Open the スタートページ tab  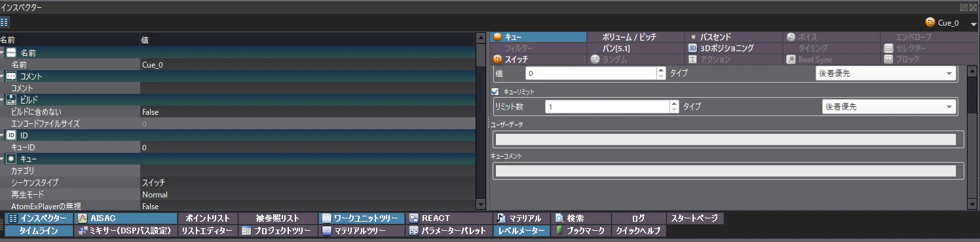tap(695, 218)
